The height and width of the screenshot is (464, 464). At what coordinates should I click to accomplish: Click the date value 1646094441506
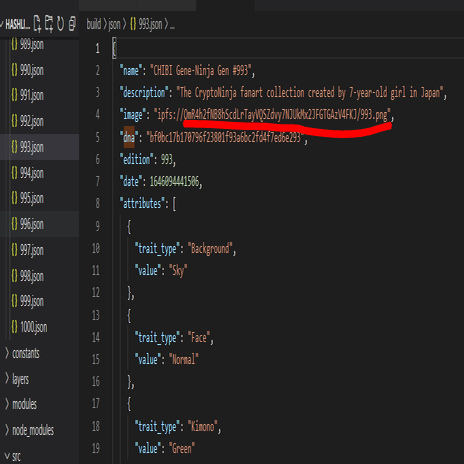click(x=174, y=182)
